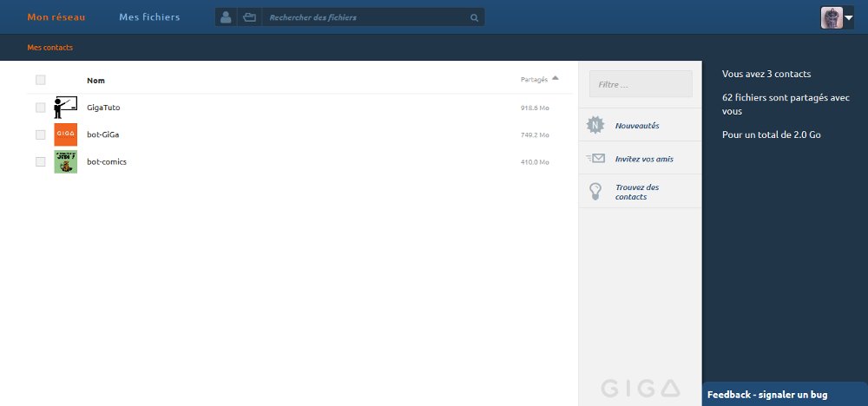Image resolution: width=868 pixels, height=406 pixels.
Task: Click the user profile avatar in the header
Action: [832, 17]
